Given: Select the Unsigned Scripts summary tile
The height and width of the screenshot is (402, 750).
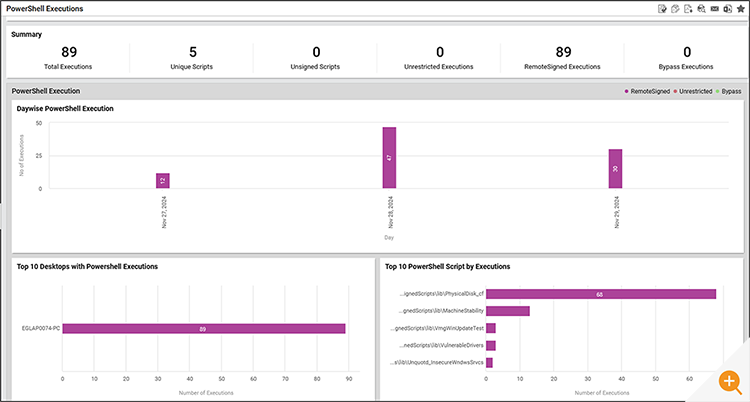Looking at the screenshot, I should (x=316, y=52).
